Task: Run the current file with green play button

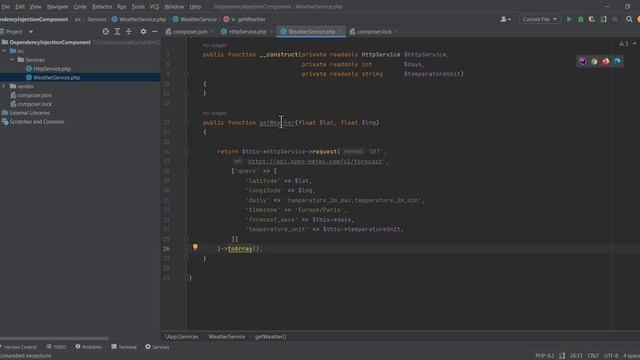Action: (569, 19)
